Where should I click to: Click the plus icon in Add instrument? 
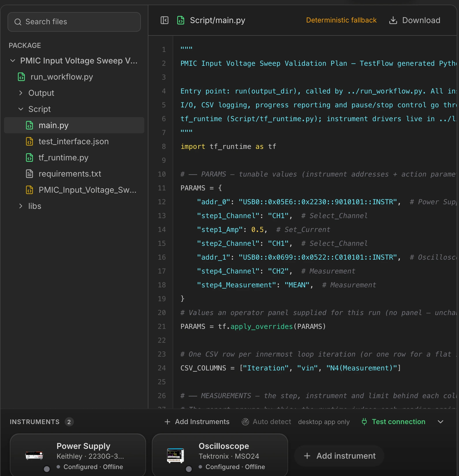[x=307, y=456]
